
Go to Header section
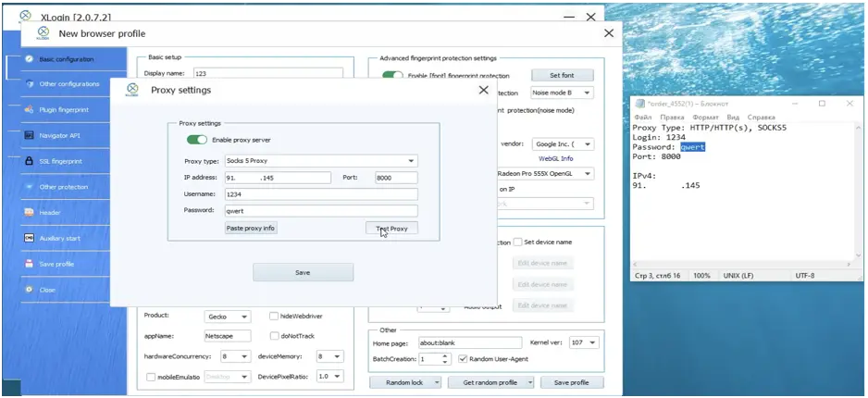tap(50, 213)
